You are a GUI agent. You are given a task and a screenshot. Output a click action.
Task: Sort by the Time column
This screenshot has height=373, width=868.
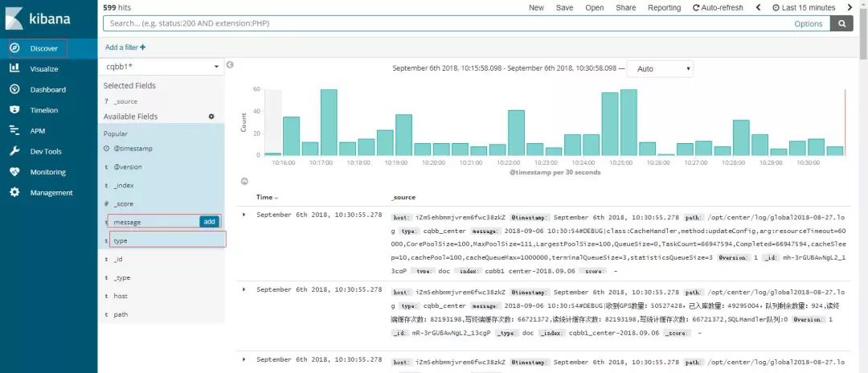coord(267,198)
